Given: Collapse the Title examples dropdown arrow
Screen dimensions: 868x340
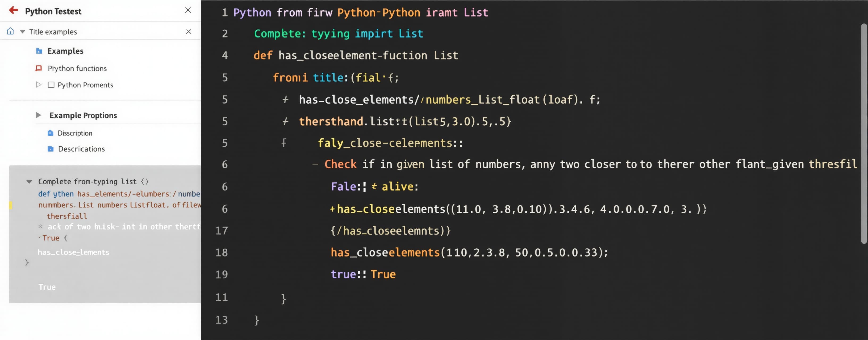Looking at the screenshot, I should [x=23, y=32].
